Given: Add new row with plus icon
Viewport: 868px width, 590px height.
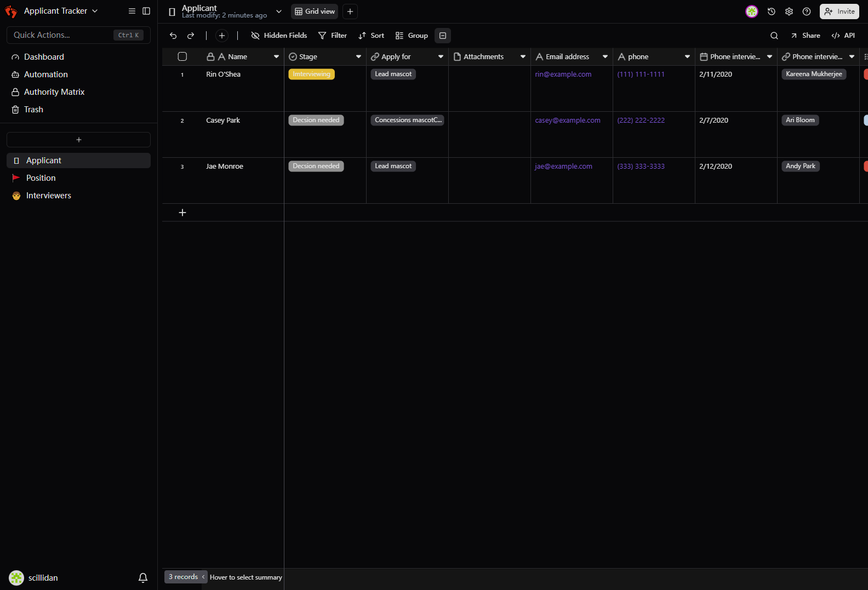Looking at the screenshot, I should pos(182,213).
